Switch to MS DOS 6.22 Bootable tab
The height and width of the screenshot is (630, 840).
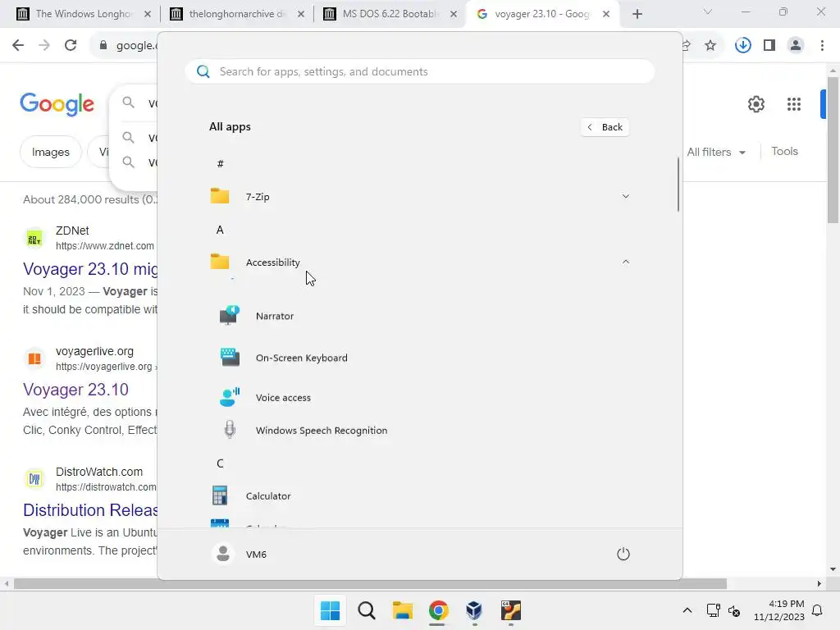click(390, 14)
